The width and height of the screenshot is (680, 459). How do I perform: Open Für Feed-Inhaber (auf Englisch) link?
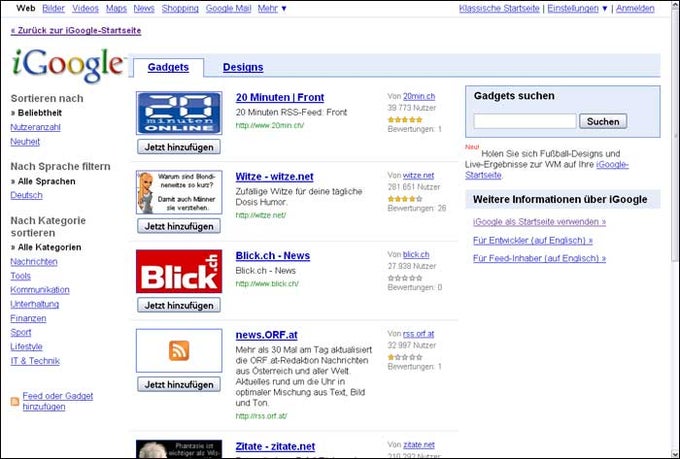point(539,258)
